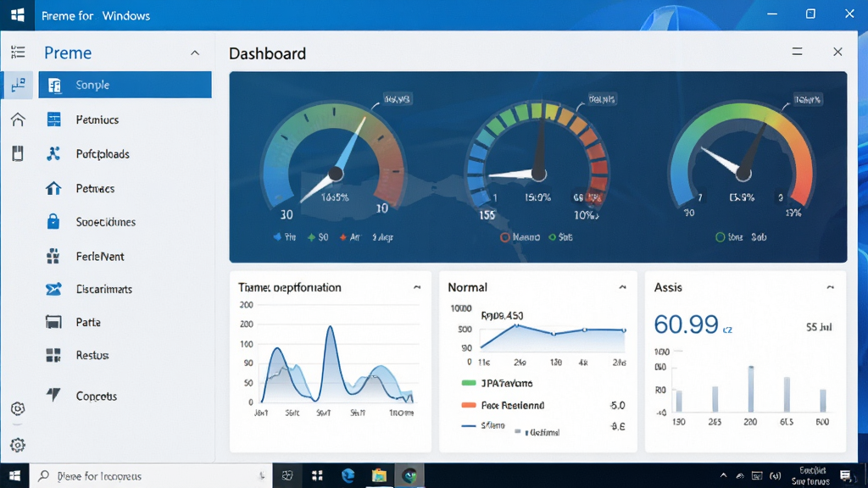Screen dimensions: 868x488
Task: Click the left gauge needle hub
Action: tap(336, 175)
